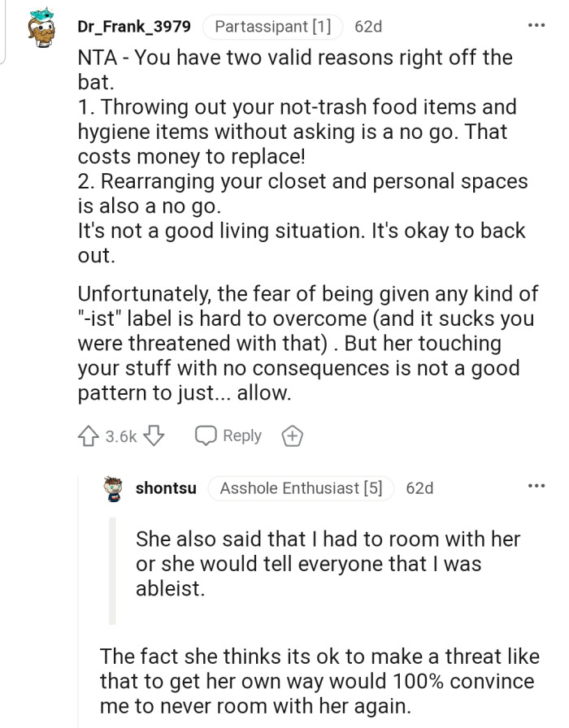Screen dimensions: 569x728
Task: Give an award using the plus icon
Action: [292, 436]
